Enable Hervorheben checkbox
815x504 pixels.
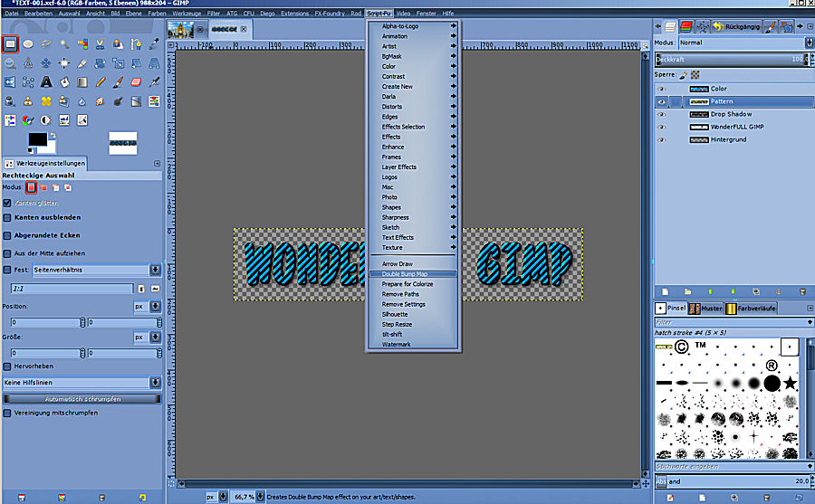(x=7, y=366)
